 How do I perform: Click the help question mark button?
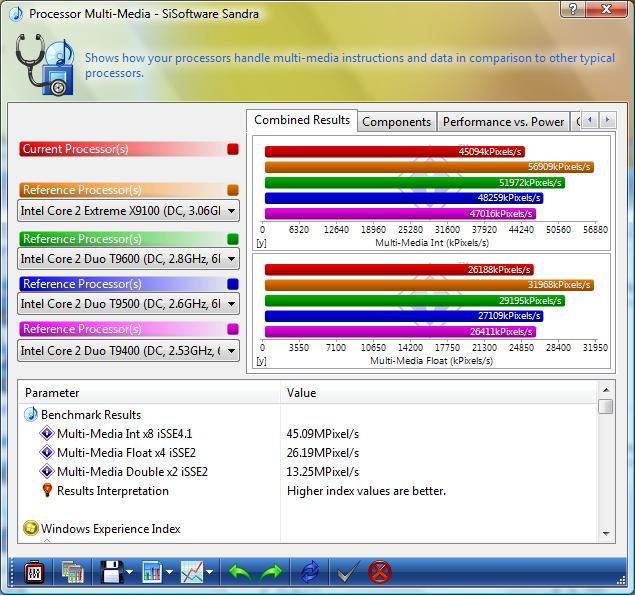(x=573, y=9)
